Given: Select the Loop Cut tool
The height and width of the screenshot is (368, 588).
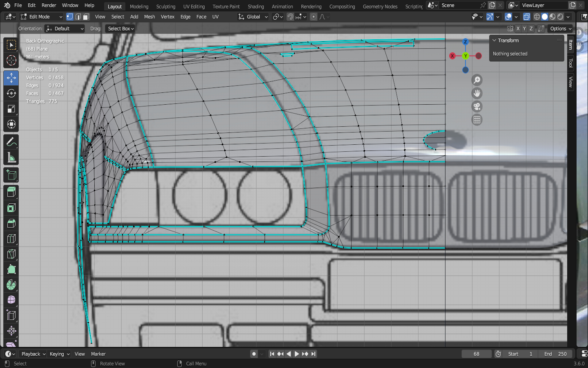Looking at the screenshot, I should [x=11, y=239].
